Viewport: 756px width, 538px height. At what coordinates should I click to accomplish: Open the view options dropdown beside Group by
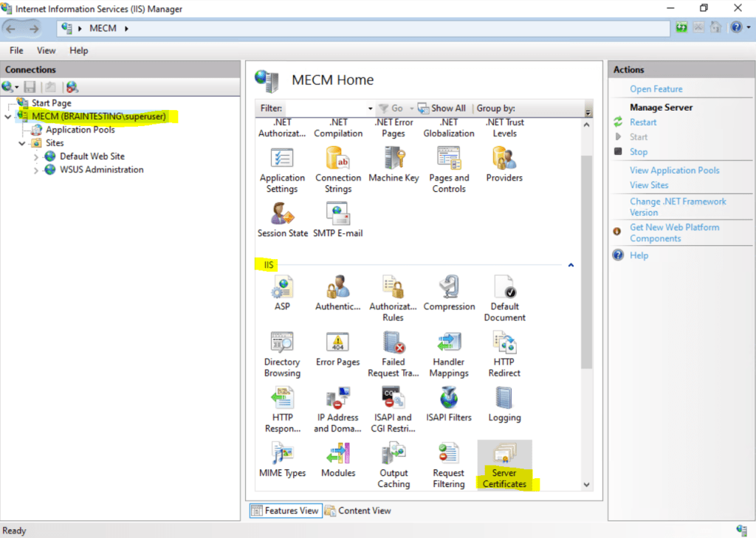tap(588, 112)
